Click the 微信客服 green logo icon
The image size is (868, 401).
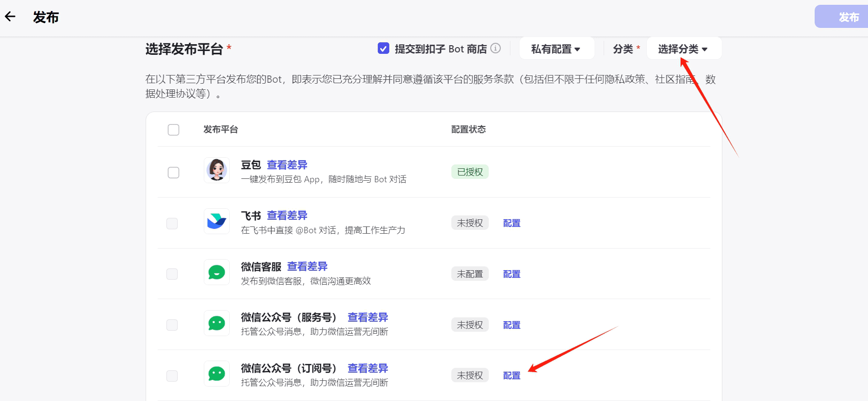click(x=217, y=272)
